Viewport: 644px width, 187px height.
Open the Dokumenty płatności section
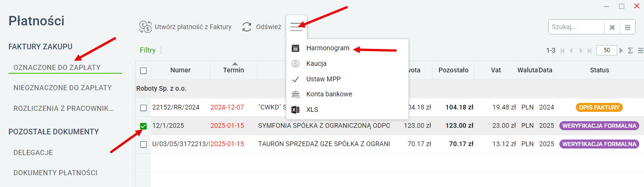click(55, 172)
